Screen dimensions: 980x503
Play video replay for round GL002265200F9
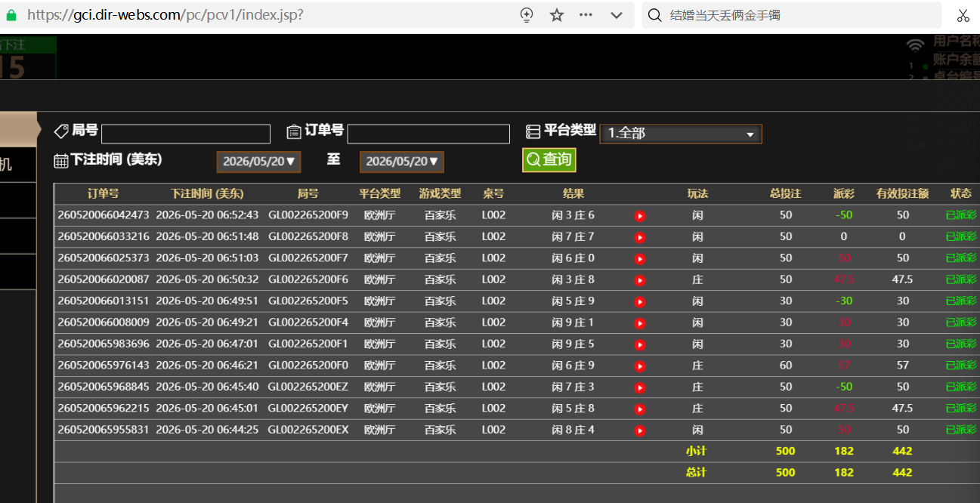coord(640,216)
